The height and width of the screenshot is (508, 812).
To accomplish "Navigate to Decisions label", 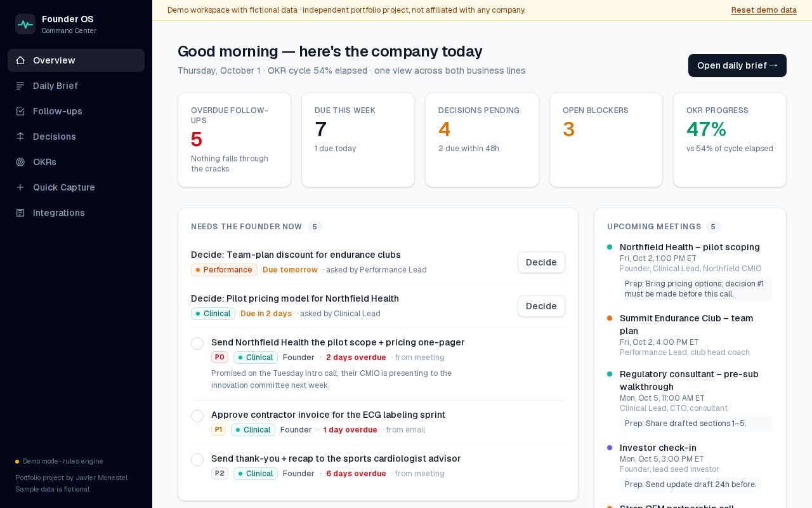I will click(55, 137).
